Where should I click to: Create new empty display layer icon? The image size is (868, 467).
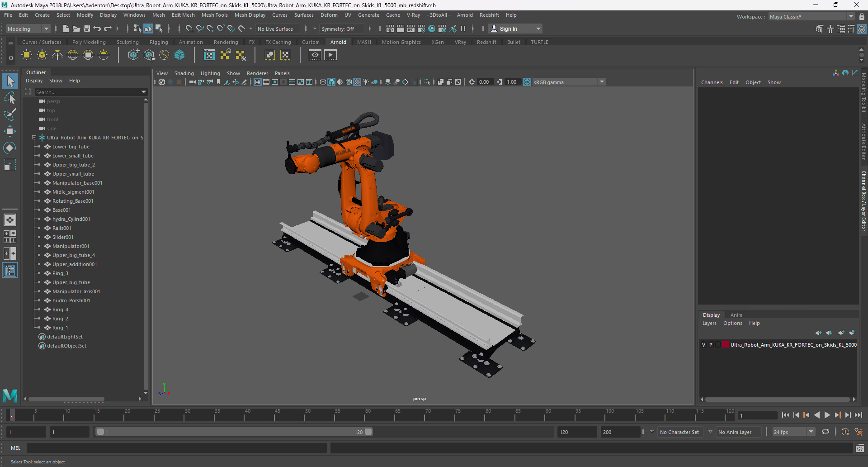[x=841, y=333]
